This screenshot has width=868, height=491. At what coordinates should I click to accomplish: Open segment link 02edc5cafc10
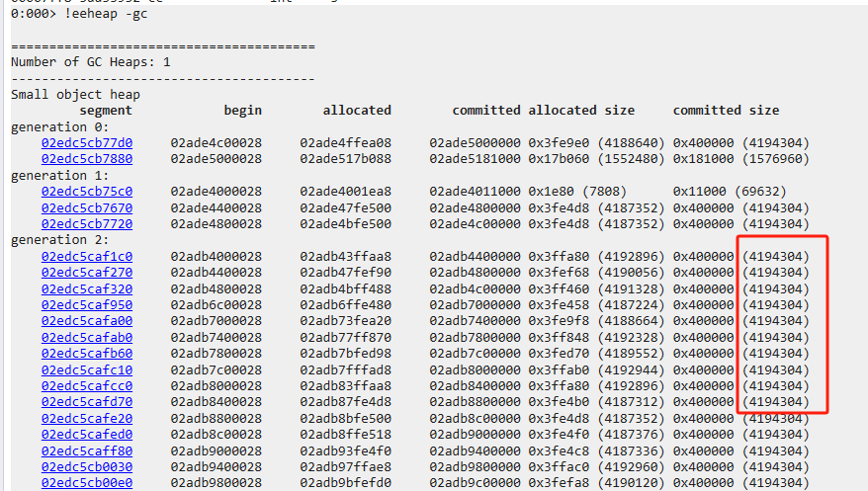(x=87, y=369)
